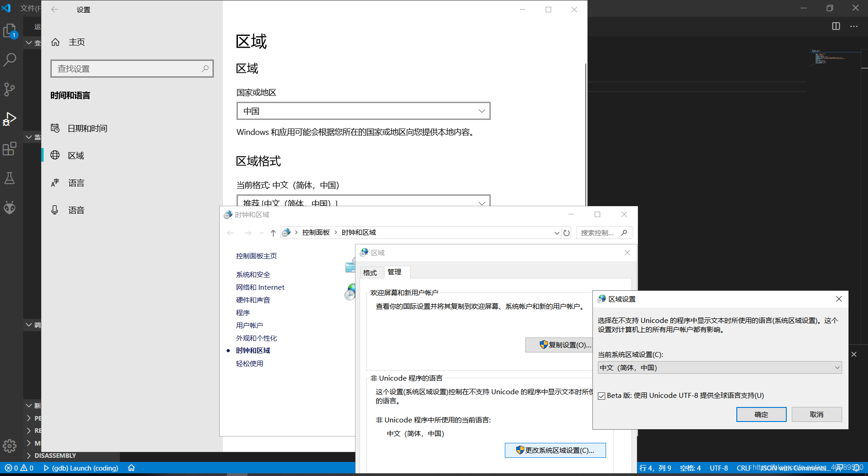Close the 区域 dialog
The height and width of the screenshot is (476, 868).
(627, 253)
